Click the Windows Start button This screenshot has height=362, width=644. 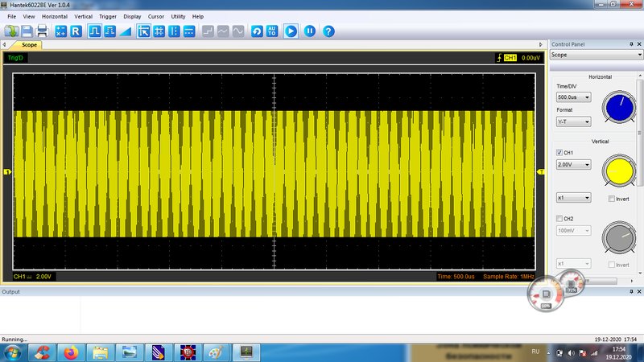[x=11, y=352]
